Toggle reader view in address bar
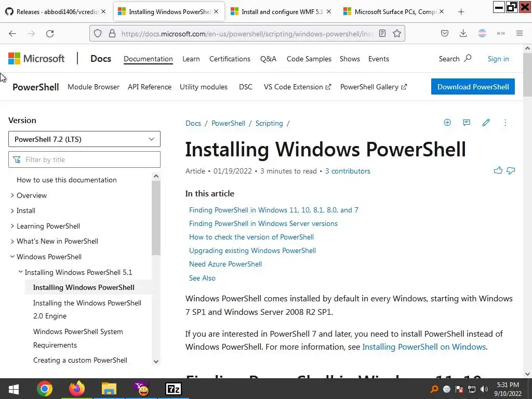The width and height of the screenshot is (532, 399). coord(382,33)
